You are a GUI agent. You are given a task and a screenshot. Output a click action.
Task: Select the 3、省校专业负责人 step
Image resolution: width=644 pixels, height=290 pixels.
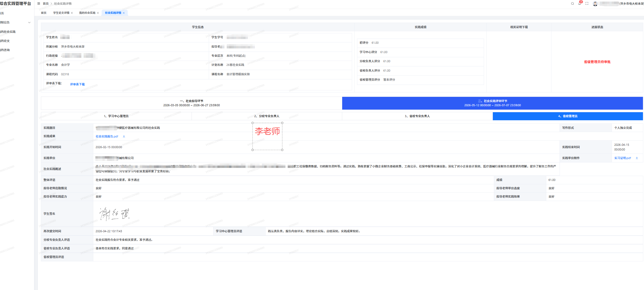point(417,116)
